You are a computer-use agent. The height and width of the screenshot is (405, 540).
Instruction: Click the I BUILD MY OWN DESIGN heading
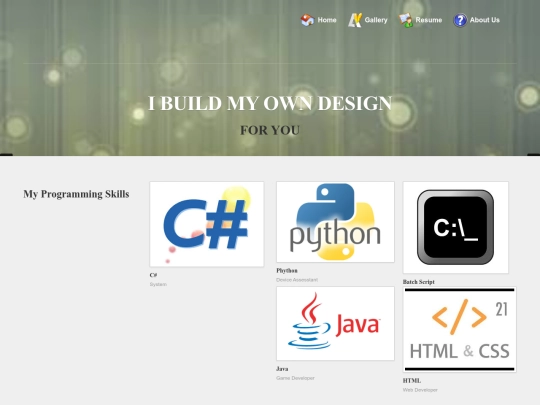click(270, 103)
